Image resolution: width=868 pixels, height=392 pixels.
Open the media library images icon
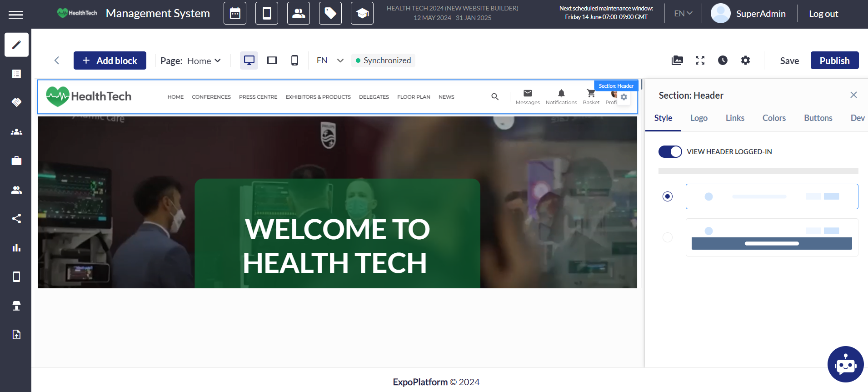tap(677, 60)
